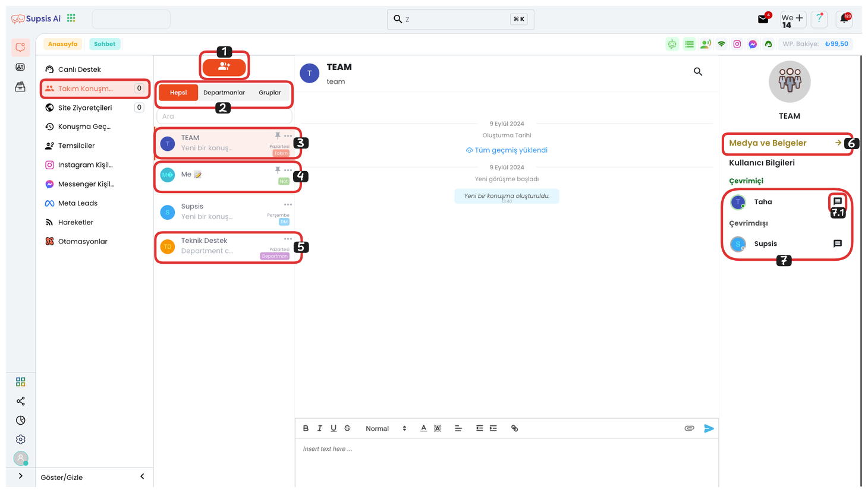
Task: Collapse the Göster/Gizle sidebar menu
Action: point(142,476)
